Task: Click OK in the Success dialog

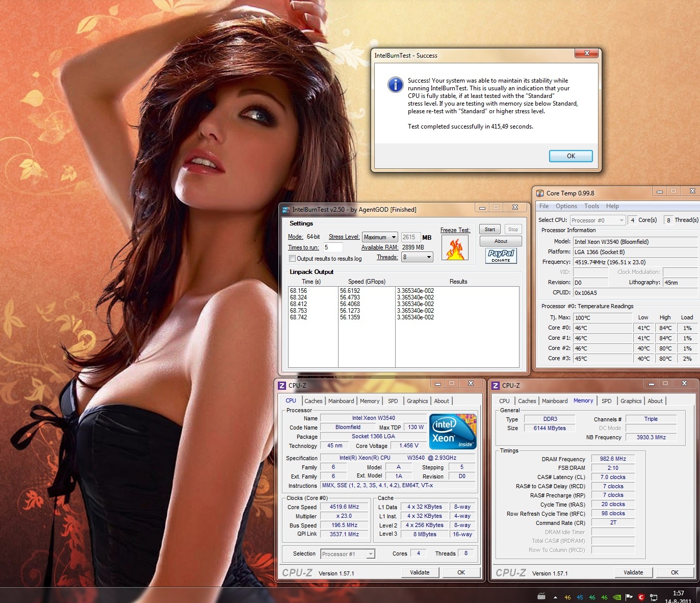Action: (571, 156)
